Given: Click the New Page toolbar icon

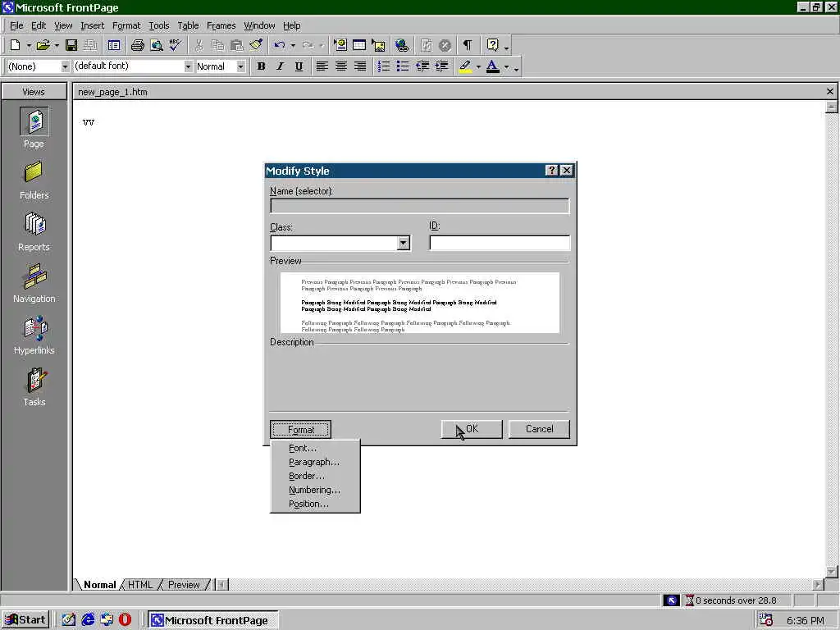Looking at the screenshot, I should [x=16, y=46].
